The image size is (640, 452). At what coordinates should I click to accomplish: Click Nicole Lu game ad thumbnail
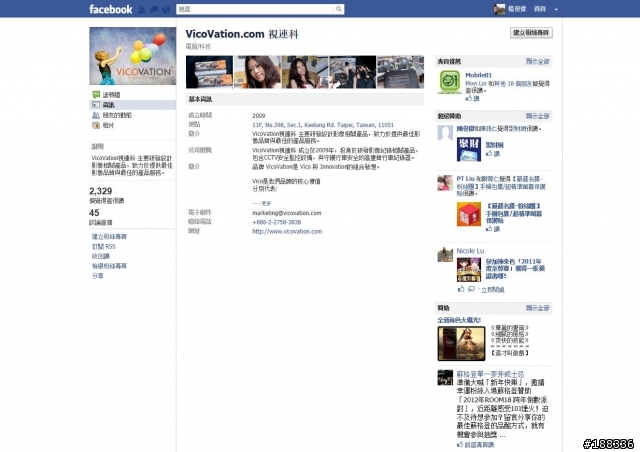click(469, 270)
